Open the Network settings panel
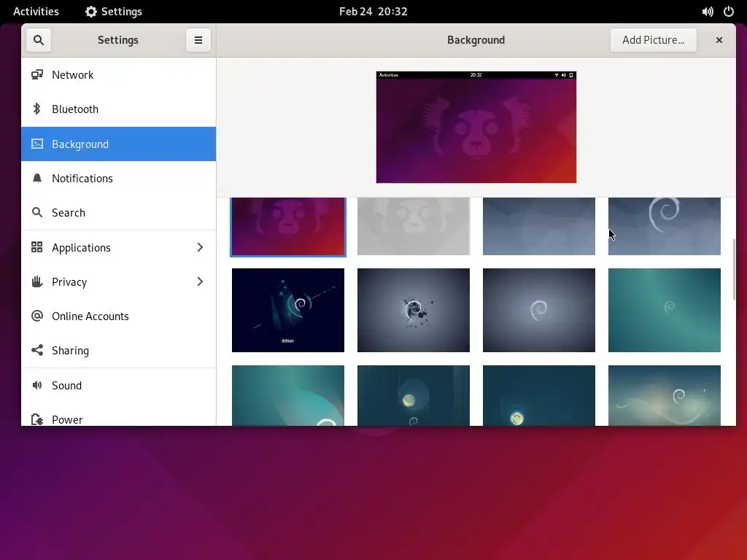The height and width of the screenshot is (560, 747). click(x=119, y=75)
